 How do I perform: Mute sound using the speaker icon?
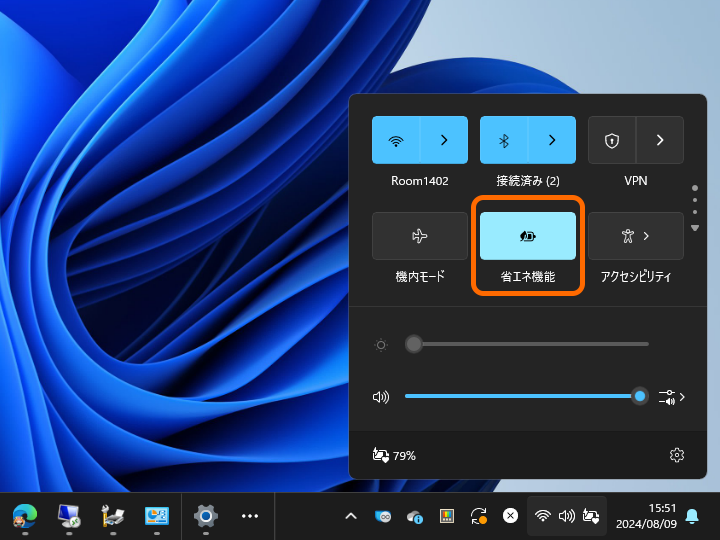(x=381, y=397)
